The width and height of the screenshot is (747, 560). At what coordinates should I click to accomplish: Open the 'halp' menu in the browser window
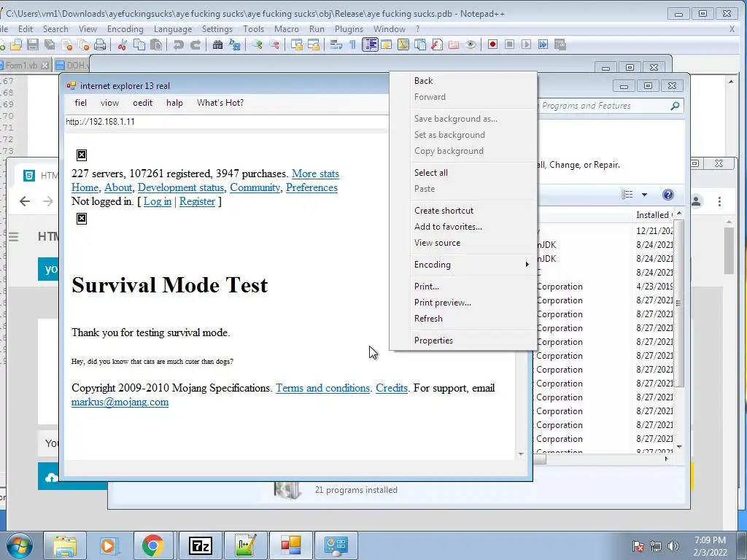[x=174, y=103]
